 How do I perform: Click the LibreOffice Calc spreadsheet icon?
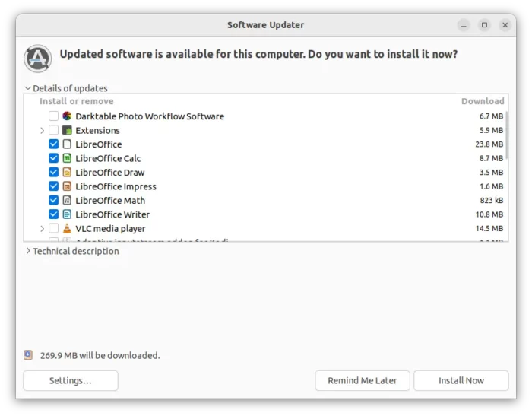(67, 158)
